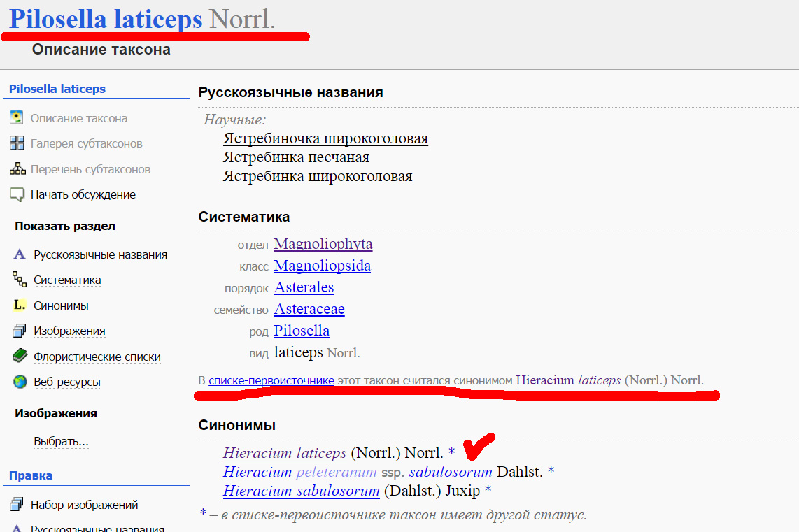Click the Pilosella laticeps page title

(106, 20)
